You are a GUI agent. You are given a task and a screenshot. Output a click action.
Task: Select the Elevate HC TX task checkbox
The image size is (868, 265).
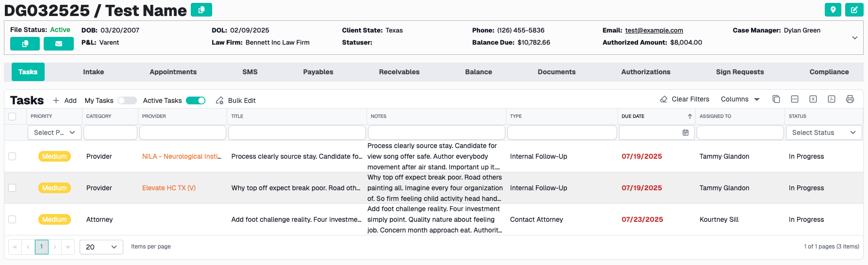click(12, 188)
